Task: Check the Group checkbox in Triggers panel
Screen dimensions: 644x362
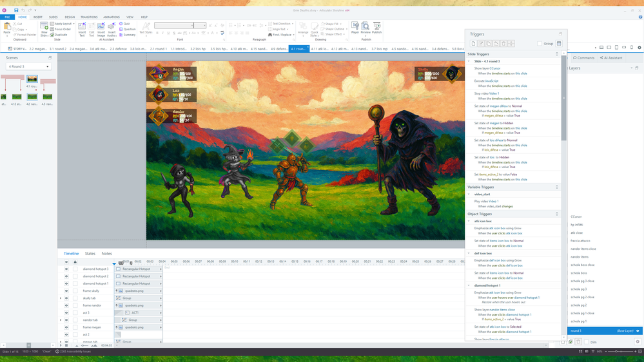Action: (540, 44)
